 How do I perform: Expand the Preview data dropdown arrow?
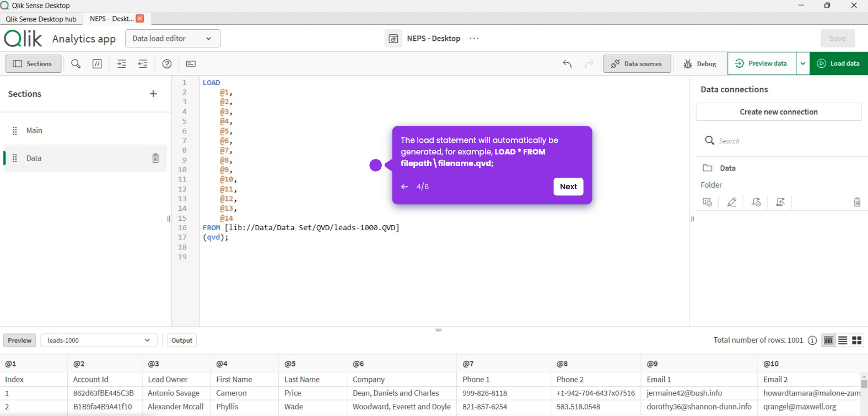tap(803, 63)
